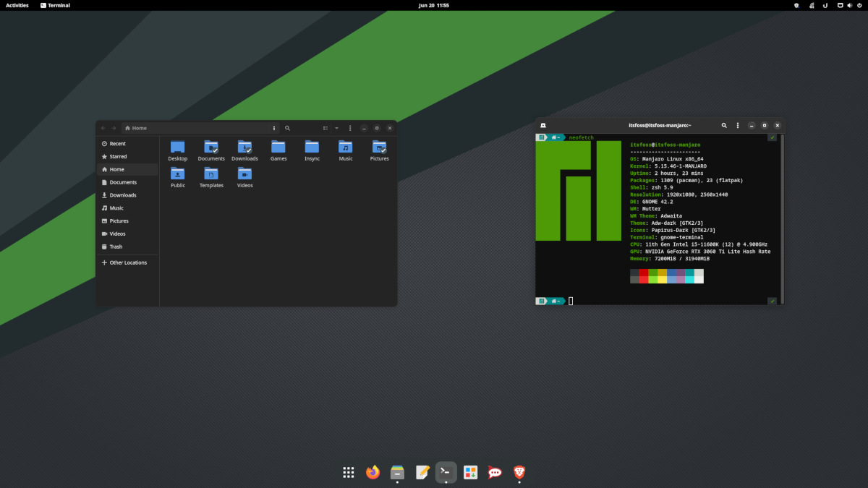Toggle list view in Files
The image size is (868, 488).
(325, 128)
